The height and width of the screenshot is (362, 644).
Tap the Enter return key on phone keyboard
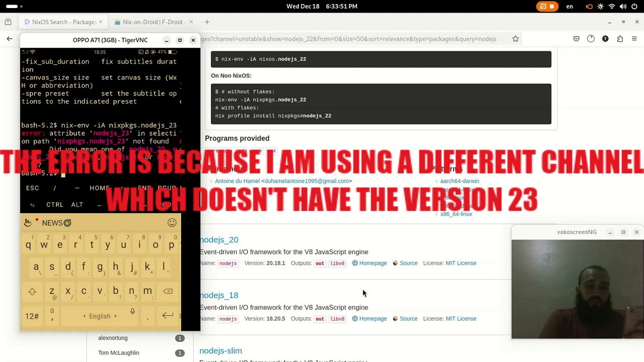(x=168, y=316)
